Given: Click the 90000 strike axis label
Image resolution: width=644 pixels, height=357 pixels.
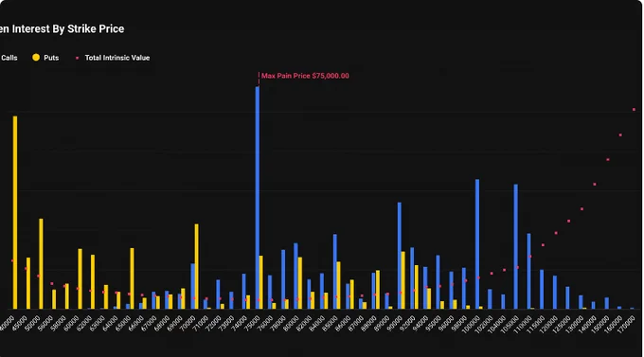Looking at the screenshot, I should click(395, 323).
